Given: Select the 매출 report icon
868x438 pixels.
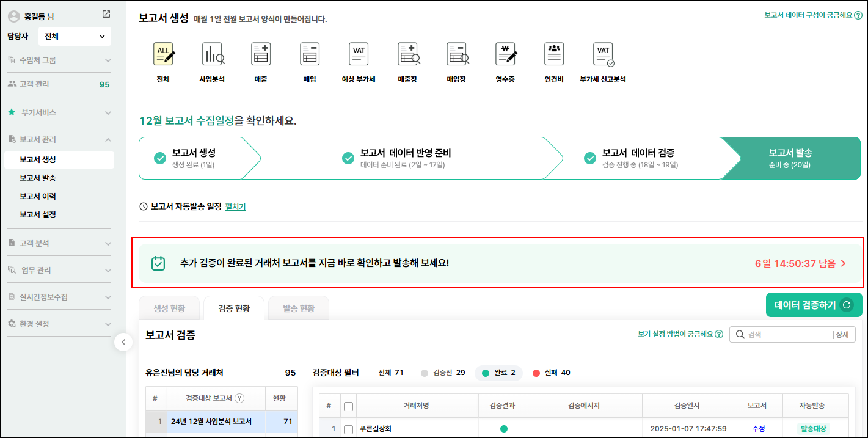Looking at the screenshot, I should [261, 55].
